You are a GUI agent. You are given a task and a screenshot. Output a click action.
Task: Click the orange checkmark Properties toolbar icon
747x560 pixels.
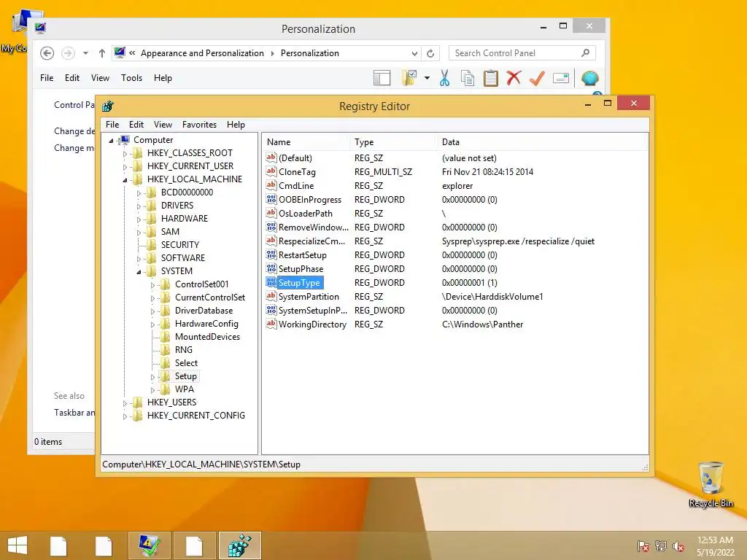(x=537, y=78)
